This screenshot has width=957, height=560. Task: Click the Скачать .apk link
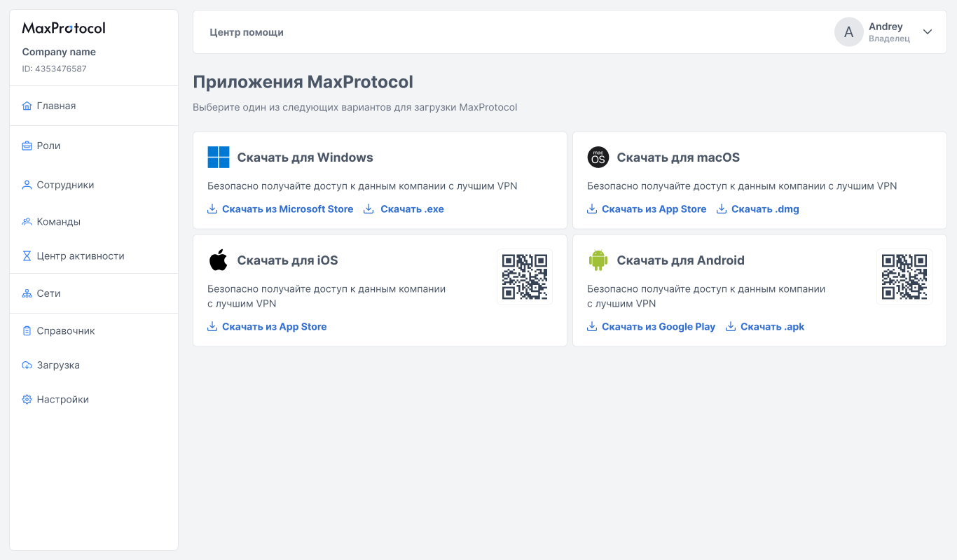(773, 326)
